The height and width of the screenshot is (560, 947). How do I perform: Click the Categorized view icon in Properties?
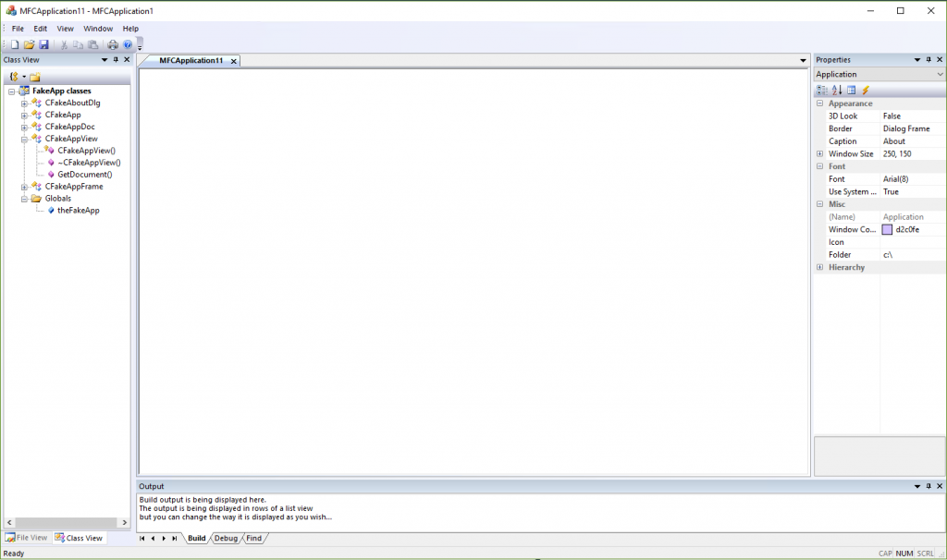tap(822, 90)
